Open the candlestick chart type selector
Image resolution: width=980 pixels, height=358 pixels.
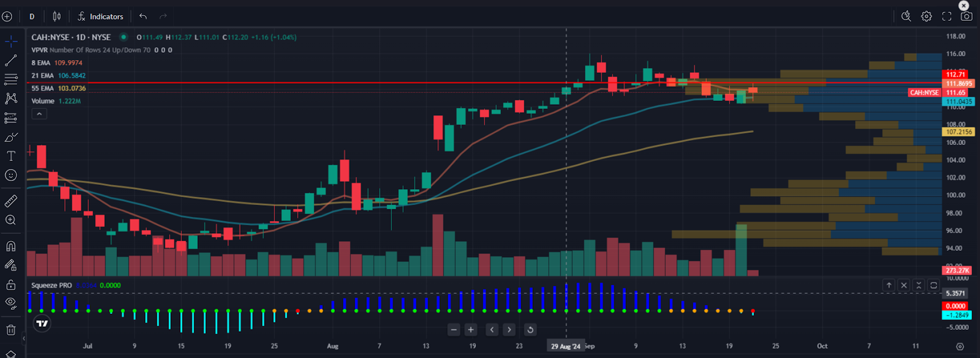coord(57,17)
